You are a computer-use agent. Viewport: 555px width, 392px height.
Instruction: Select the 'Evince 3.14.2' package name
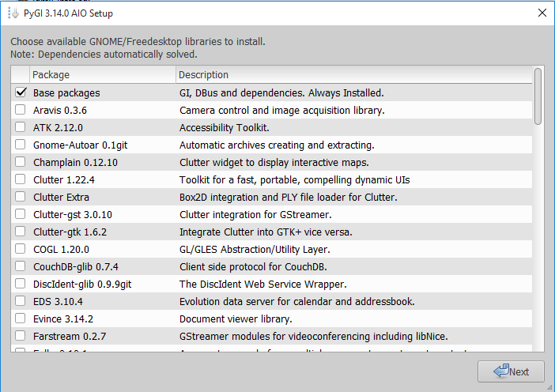point(63,318)
